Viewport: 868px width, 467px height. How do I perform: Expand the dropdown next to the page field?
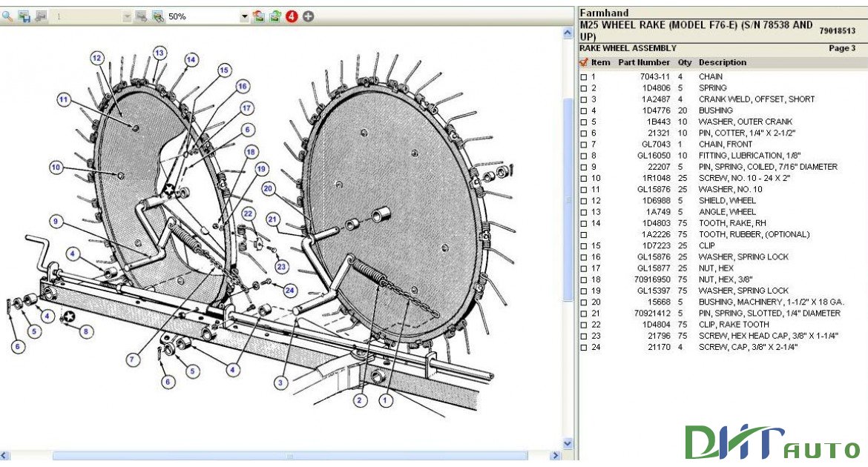(x=126, y=16)
